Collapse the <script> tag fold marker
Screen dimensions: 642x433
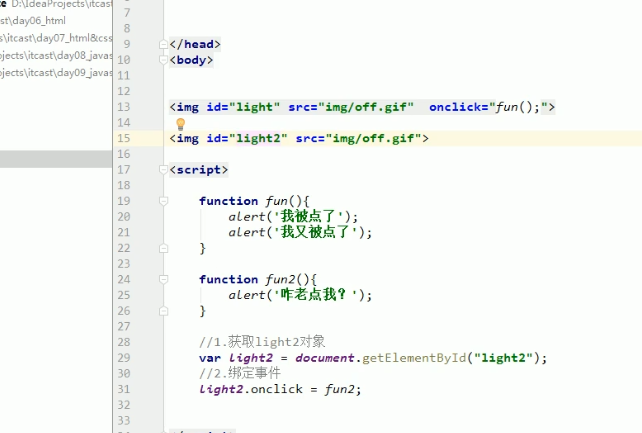[163, 170]
